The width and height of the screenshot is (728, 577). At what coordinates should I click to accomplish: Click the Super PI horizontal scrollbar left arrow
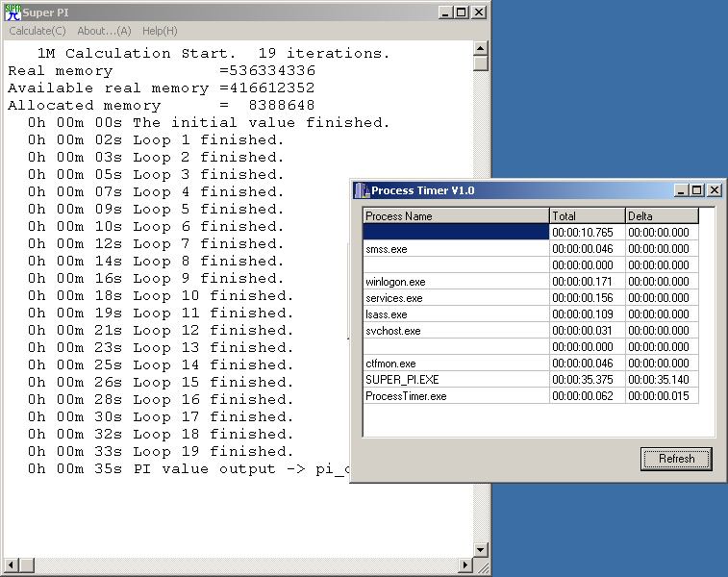(x=12, y=565)
